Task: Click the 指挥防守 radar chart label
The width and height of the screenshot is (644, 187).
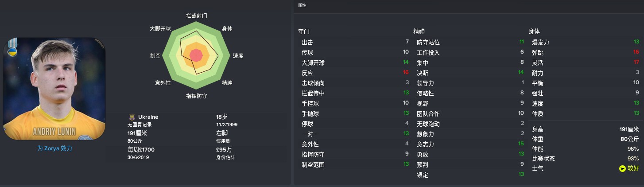Action: (196, 96)
